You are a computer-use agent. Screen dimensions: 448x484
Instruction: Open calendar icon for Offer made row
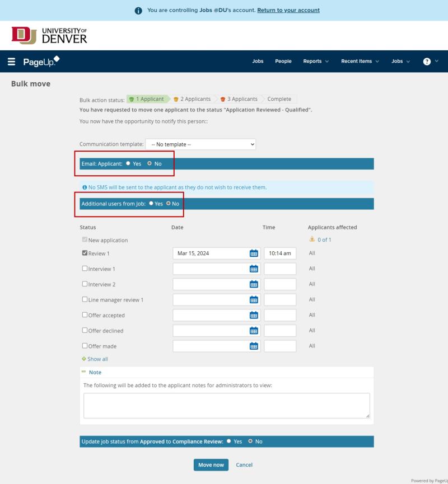pyautogui.click(x=254, y=346)
